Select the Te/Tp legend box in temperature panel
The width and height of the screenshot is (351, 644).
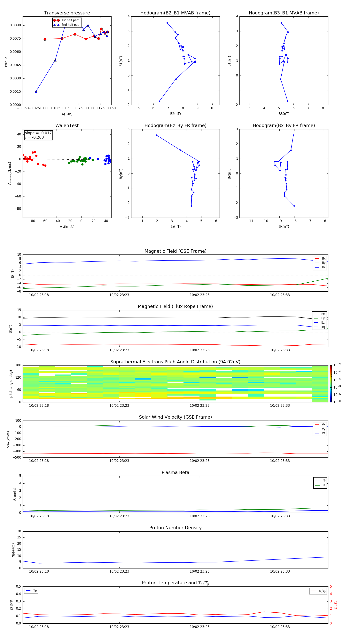pyautogui.click(x=318, y=591)
